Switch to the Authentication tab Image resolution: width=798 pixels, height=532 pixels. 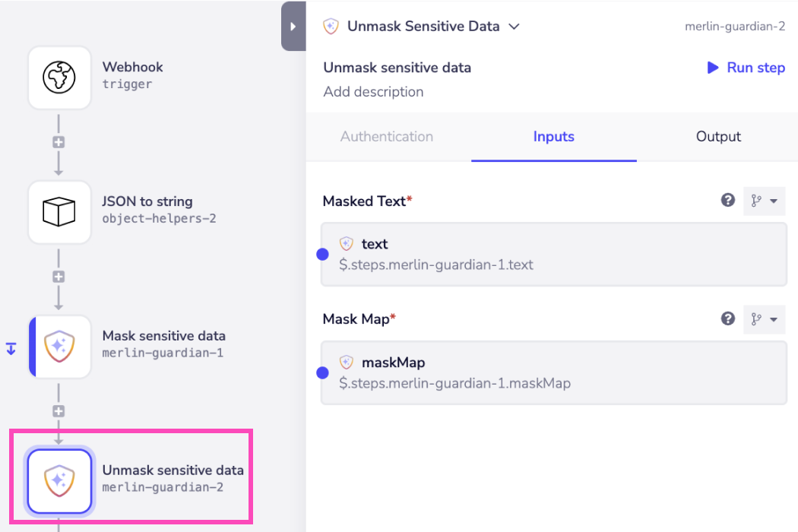tap(386, 137)
